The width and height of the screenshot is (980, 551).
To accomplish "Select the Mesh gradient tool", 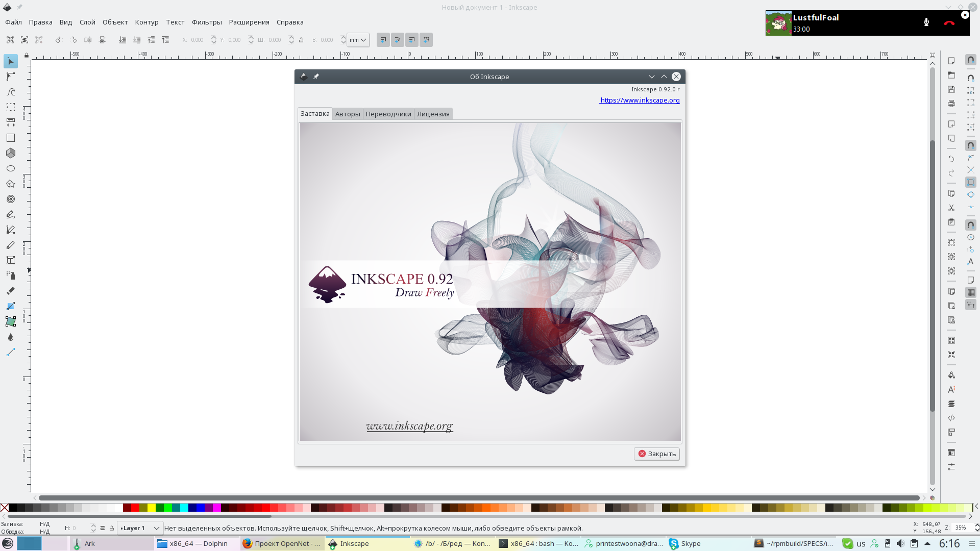I will point(11,321).
